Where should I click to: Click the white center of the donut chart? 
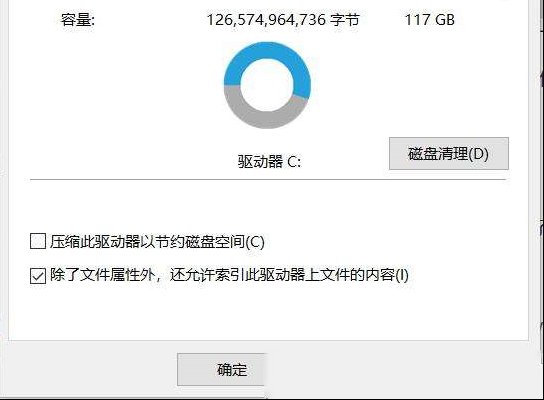point(267,85)
